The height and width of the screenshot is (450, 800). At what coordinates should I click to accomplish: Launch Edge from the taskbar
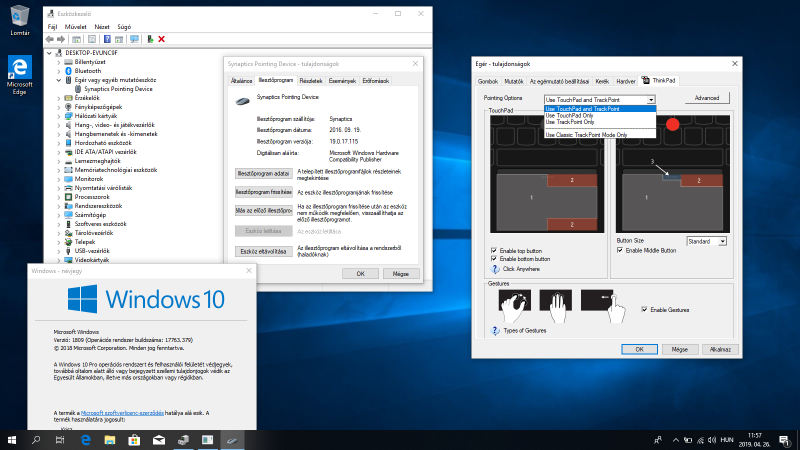pyautogui.click(x=85, y=440)
